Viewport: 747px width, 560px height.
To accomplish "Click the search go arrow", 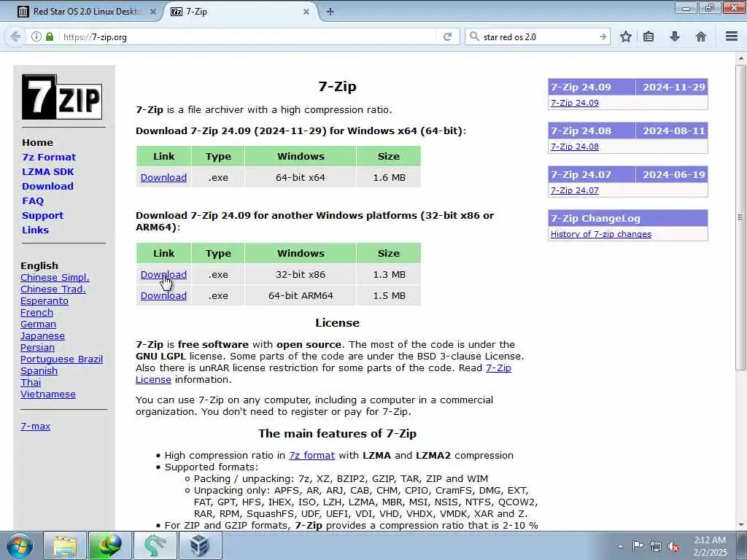I will click(603, 36).
